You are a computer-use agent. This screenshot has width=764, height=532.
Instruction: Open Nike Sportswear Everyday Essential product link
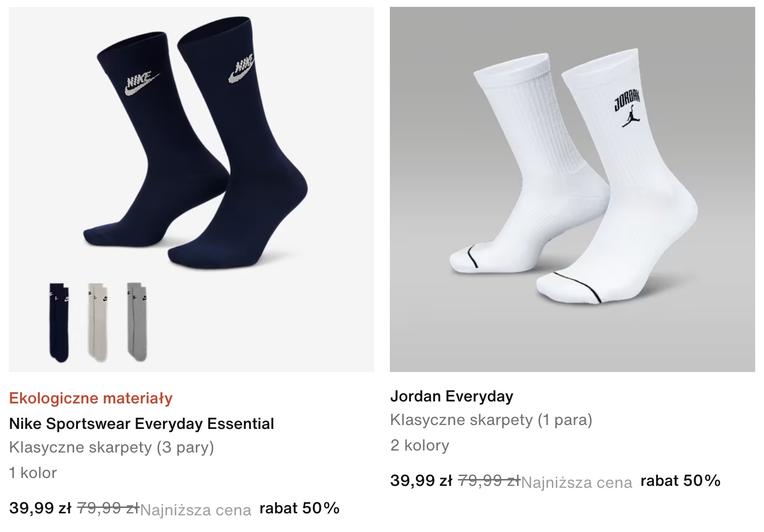[141, 424]
